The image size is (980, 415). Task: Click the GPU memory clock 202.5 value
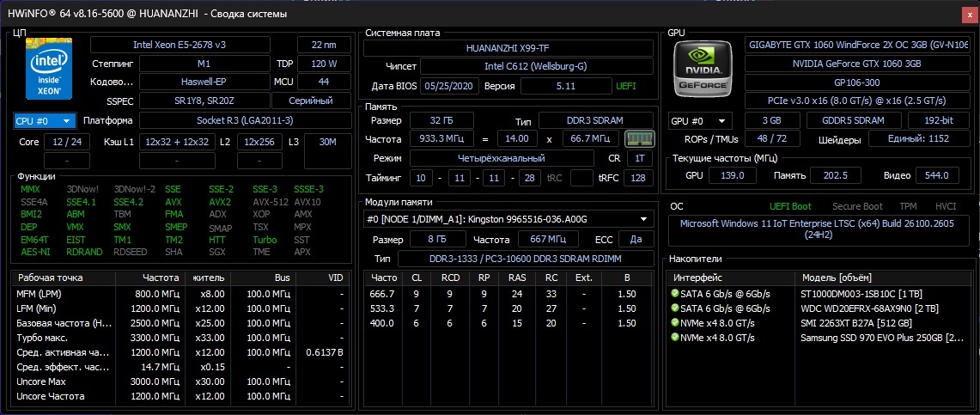(x=835, y=175)
